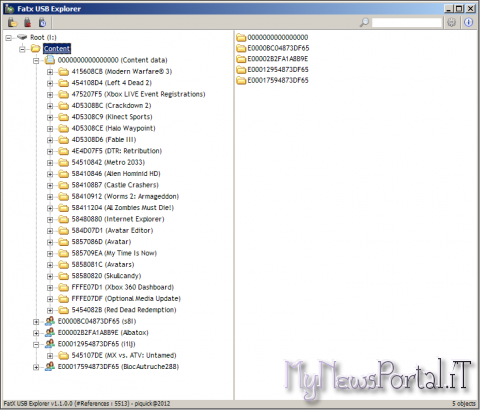Click the '5 objects' status bar text
480x410 pixels.
point(464,404)
